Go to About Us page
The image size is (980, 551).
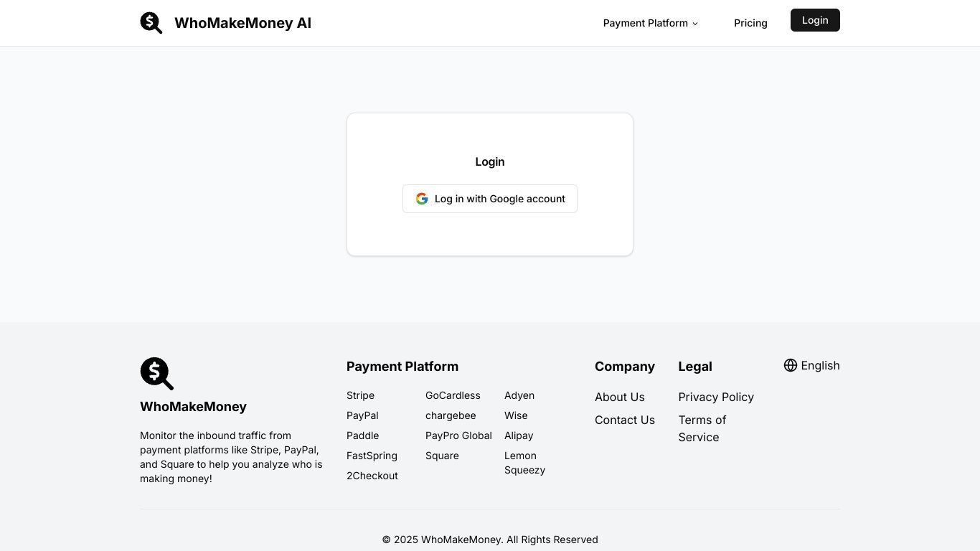point(620,397)
